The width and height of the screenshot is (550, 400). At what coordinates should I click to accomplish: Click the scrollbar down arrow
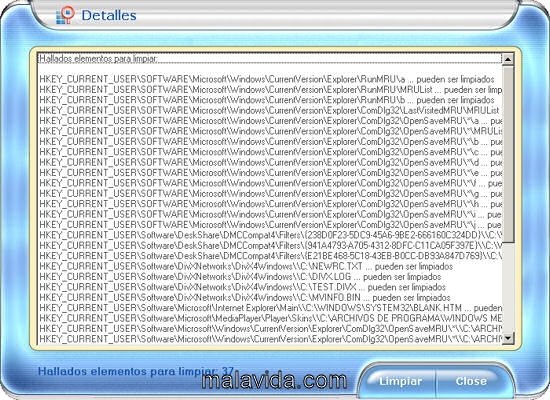click(x=508, y=338)
